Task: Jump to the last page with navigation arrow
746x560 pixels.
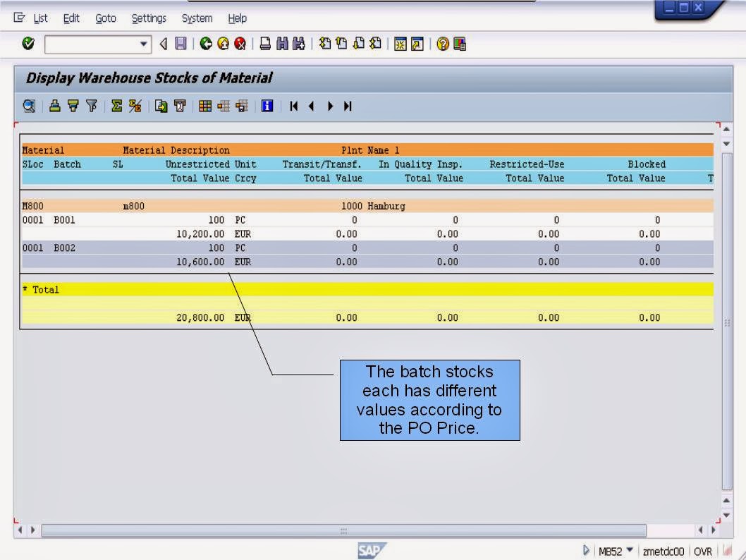Action: 347,106
